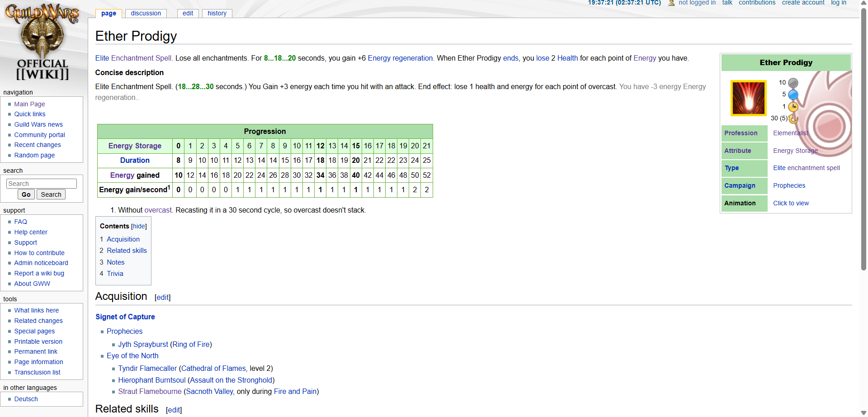View Recent changes

pyautogui.click(x=38, y=145)
